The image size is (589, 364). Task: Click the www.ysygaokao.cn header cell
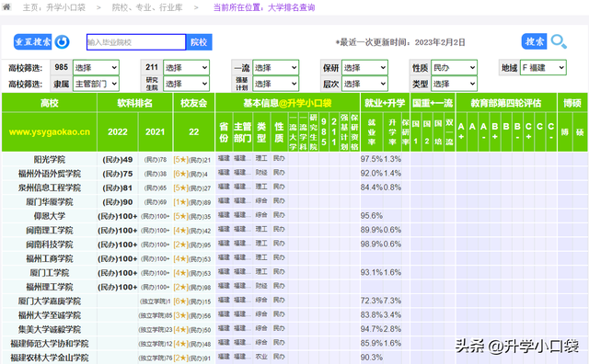[49, 131]
